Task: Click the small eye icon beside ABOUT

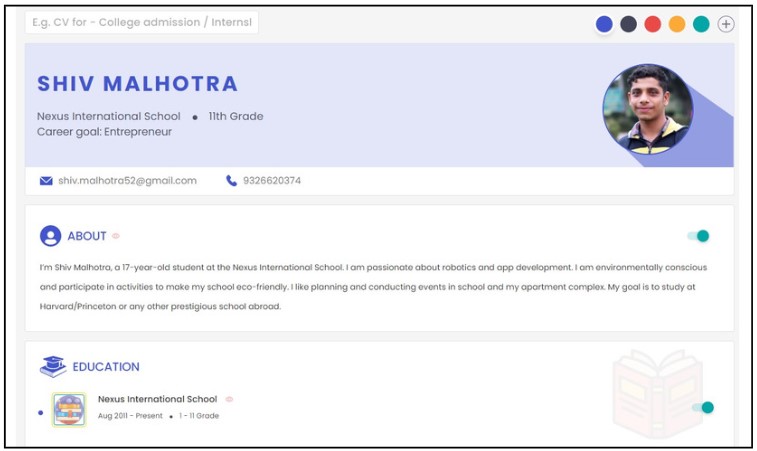Action: tap(116, 236)
